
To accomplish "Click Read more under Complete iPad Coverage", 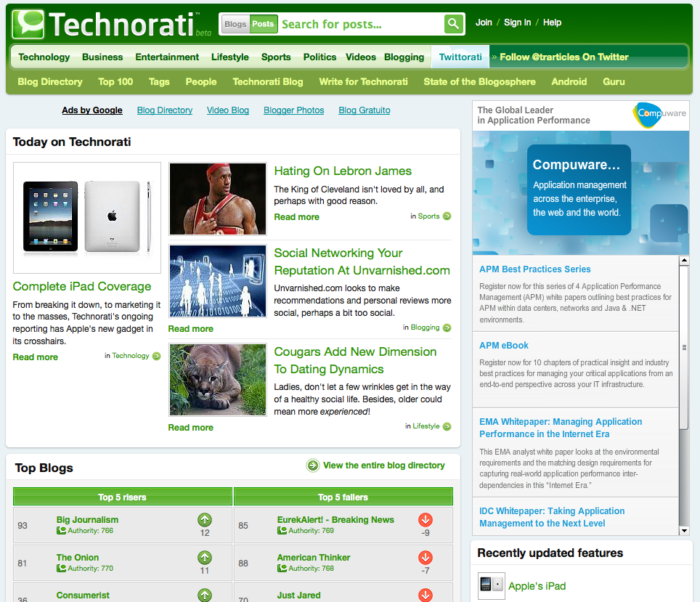I will 36,357.
